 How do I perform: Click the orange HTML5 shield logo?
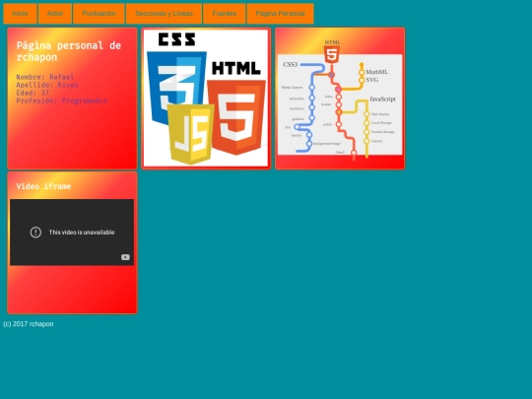[x=236, y=117]
